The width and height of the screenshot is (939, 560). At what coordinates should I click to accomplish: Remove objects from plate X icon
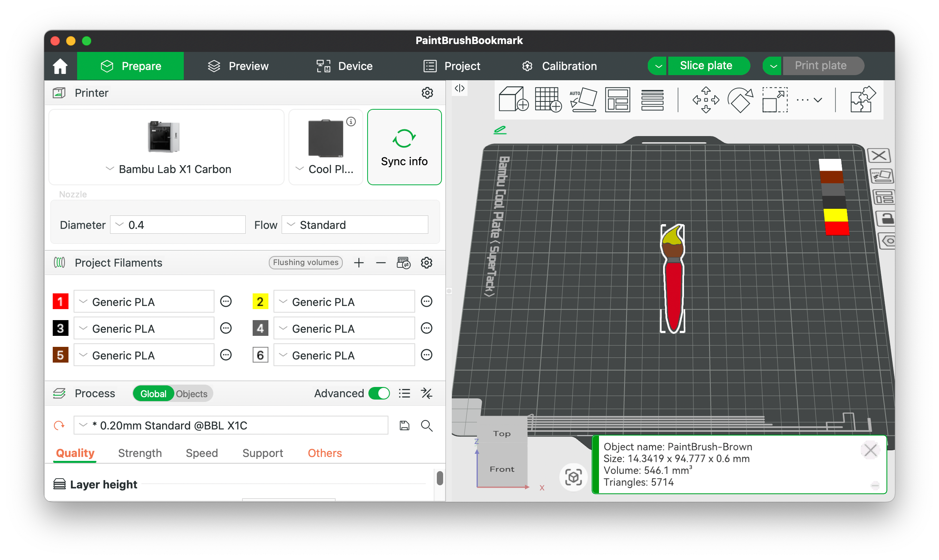(x=879, y=155)
